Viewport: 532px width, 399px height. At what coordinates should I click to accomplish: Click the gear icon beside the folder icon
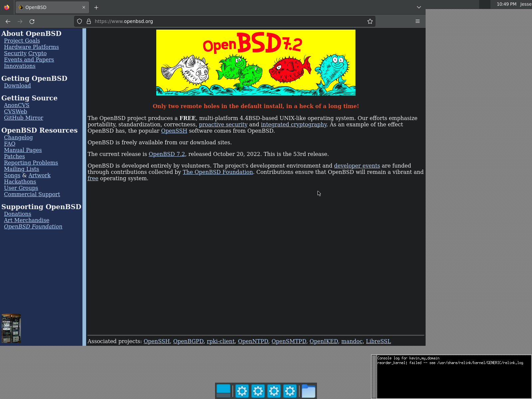click(290, 391)
